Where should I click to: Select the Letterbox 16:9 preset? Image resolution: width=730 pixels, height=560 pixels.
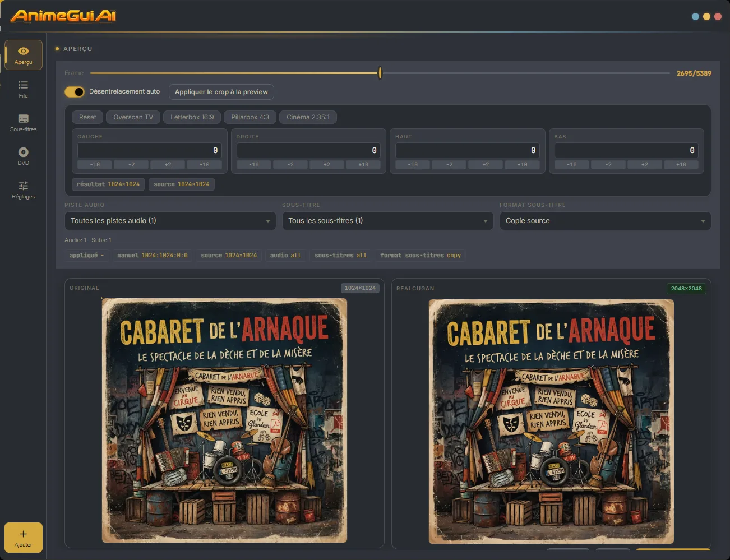tap(192, 117)
